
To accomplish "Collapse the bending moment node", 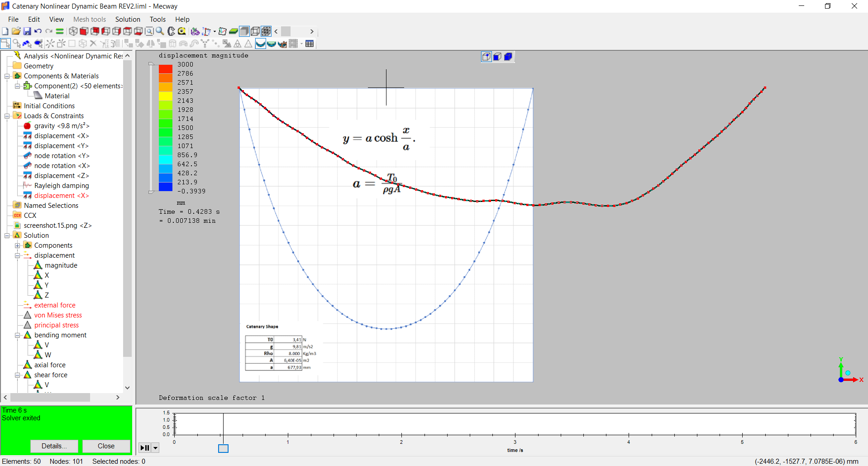I will (x=17, y=335).
